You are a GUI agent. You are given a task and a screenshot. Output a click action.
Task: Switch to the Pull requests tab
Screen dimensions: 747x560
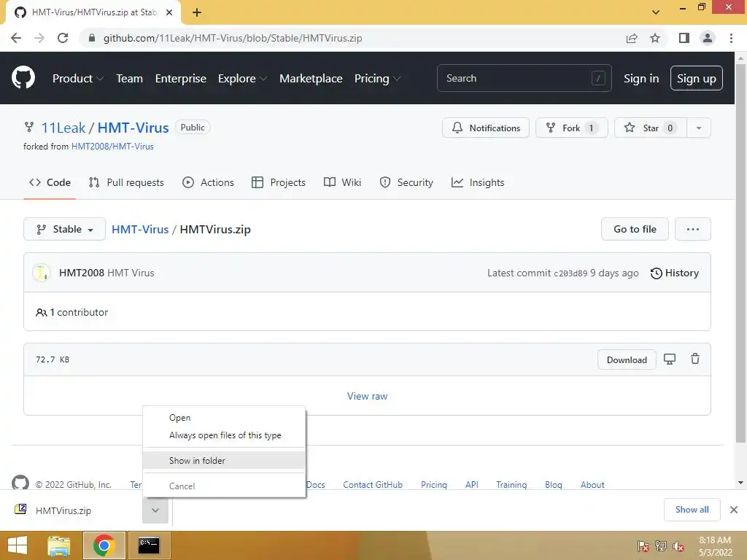point(126,182)
